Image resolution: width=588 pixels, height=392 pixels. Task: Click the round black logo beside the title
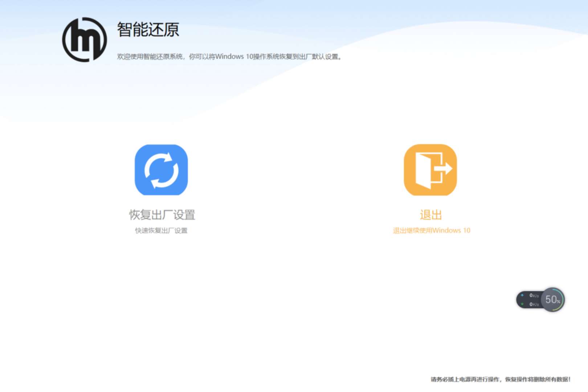pos(85,40)
